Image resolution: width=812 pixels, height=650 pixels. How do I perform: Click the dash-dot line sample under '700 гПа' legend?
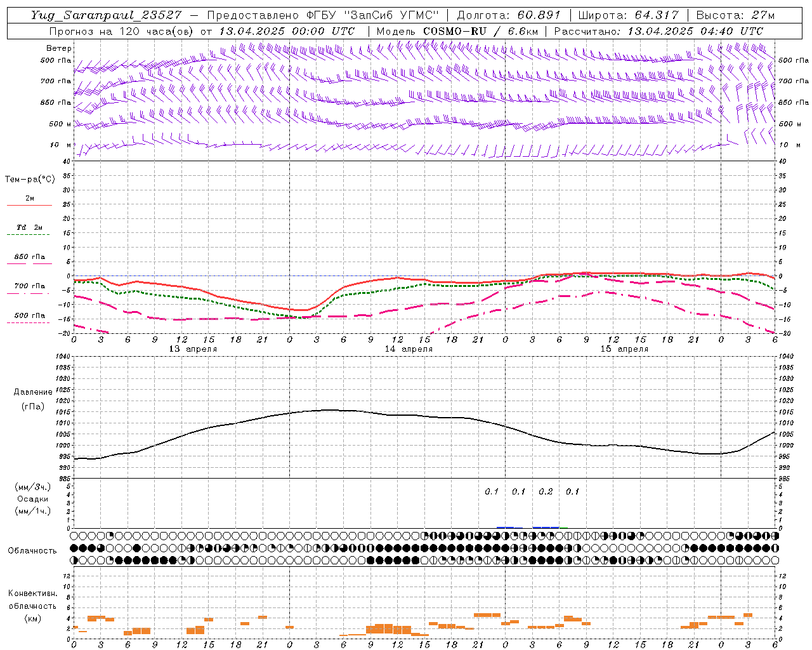(x=29, y=293)
